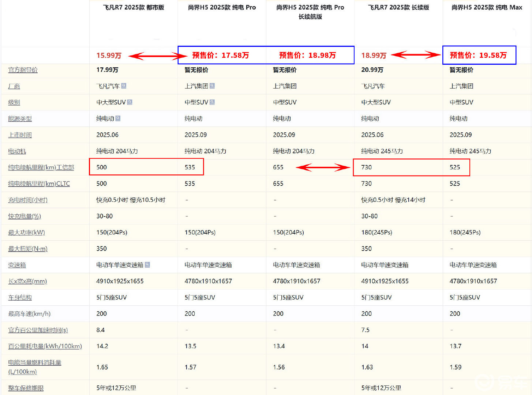Click the 7.5 acceleration time value
532x395 pixels.
click(365, 330)
